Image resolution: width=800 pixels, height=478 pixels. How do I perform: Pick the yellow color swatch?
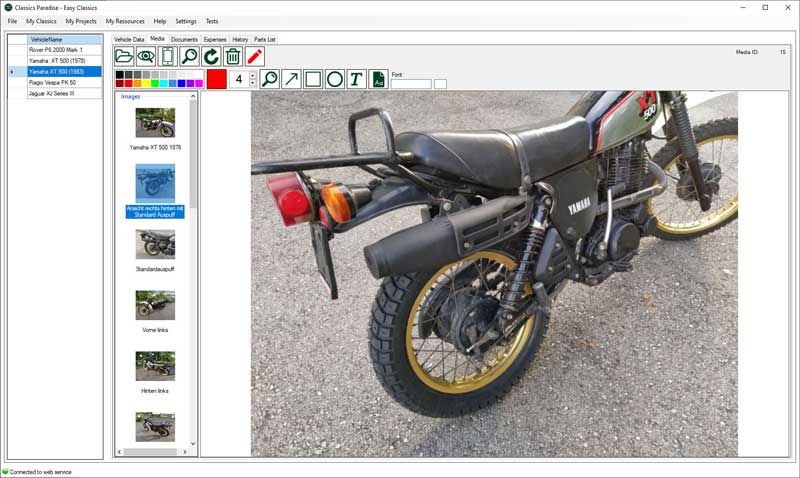(x=146, y=83)
